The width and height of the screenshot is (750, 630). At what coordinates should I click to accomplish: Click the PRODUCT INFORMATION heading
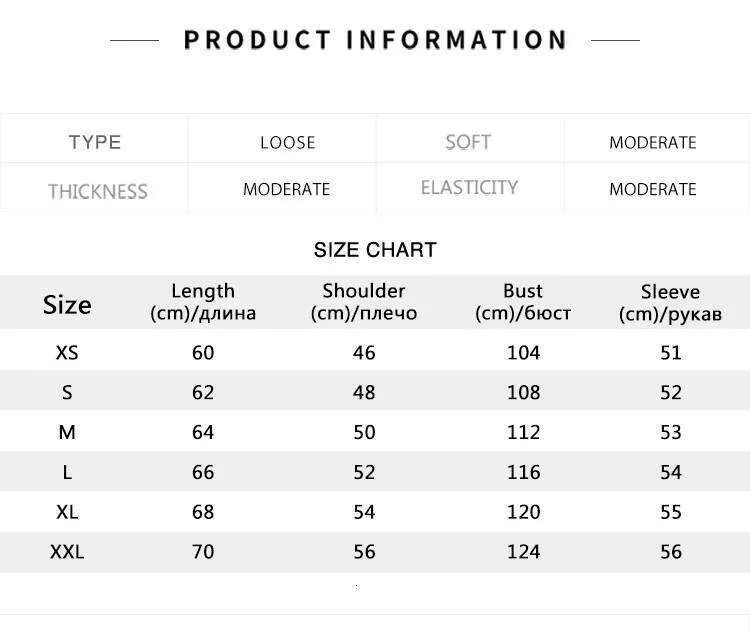point(375,40)
